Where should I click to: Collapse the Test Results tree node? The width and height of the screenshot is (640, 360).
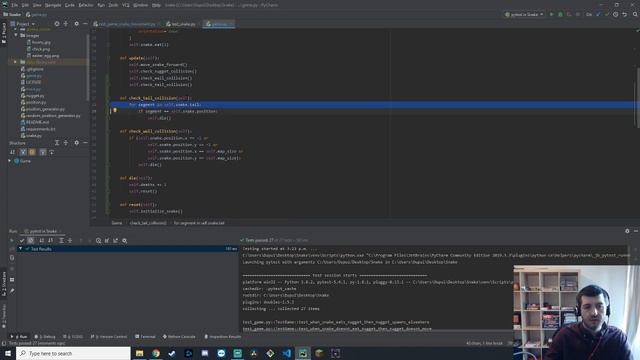(20, 249)
